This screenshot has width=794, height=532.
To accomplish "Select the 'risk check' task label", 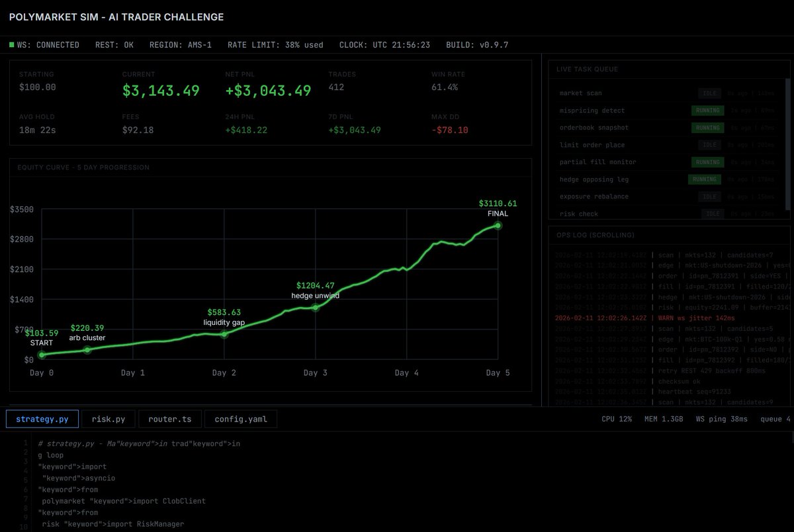I will point(579,214).
